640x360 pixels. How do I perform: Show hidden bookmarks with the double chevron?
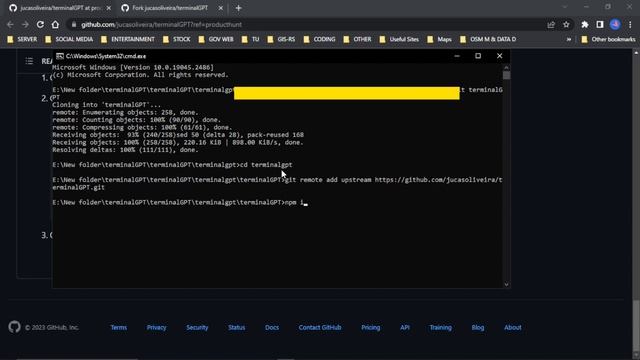coord(569,40)
